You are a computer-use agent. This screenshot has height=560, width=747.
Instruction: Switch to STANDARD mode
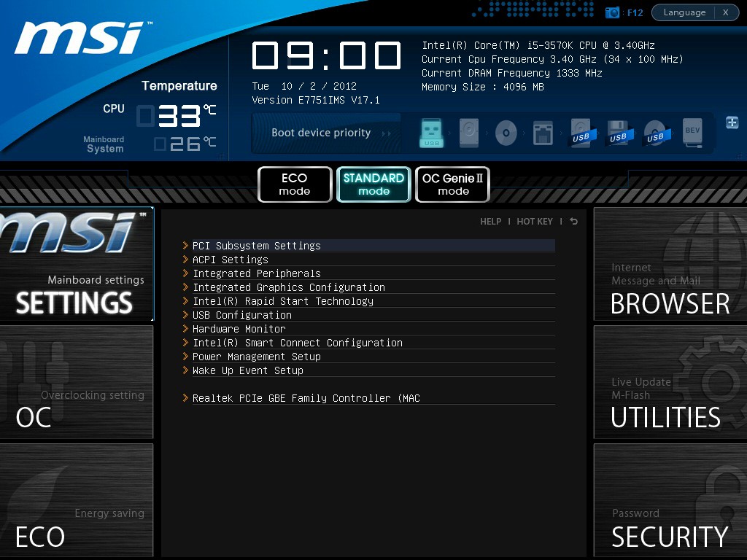pyautogui.click(x=373, y=184)
